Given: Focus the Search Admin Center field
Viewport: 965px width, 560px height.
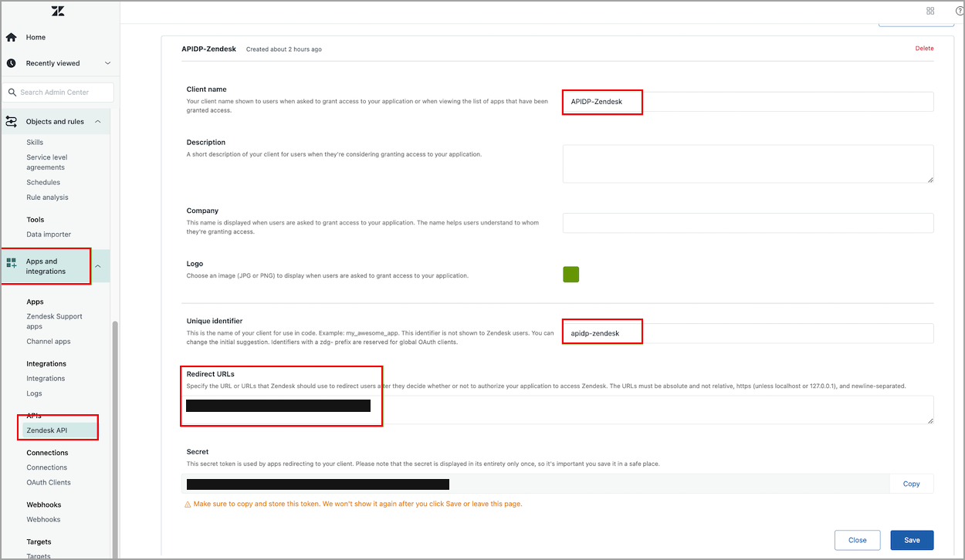Looking at the screenshot, I should (58, 93).
